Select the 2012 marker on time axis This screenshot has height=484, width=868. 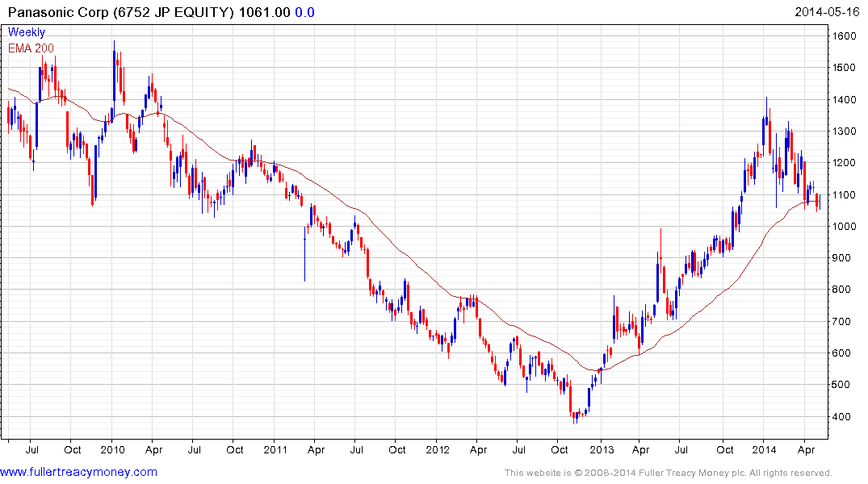point(438,449)
